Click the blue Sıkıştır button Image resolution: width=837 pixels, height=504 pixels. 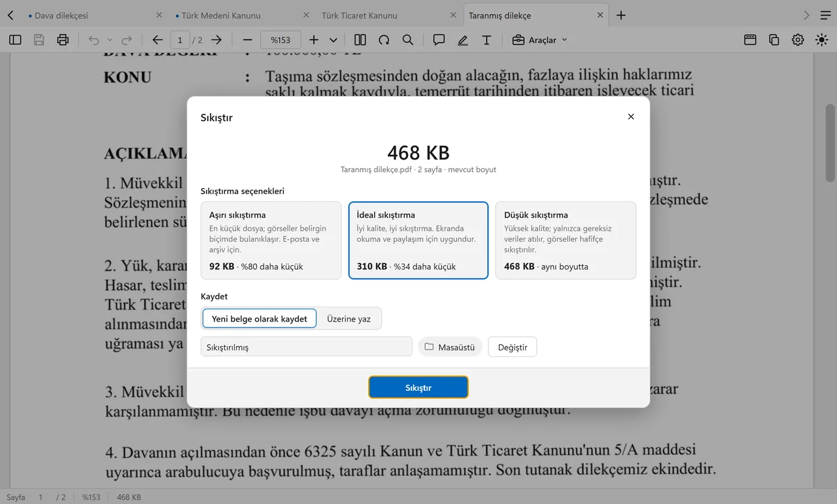tap(418, 388)
